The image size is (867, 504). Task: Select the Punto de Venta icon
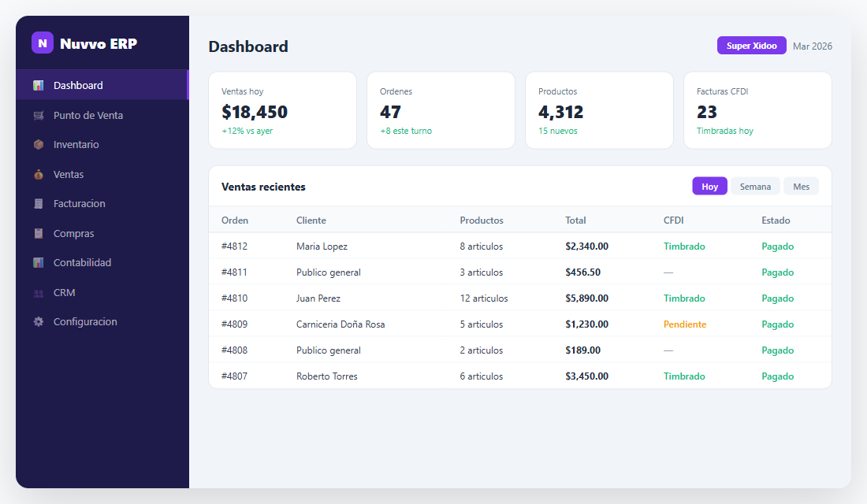(37, 115)
